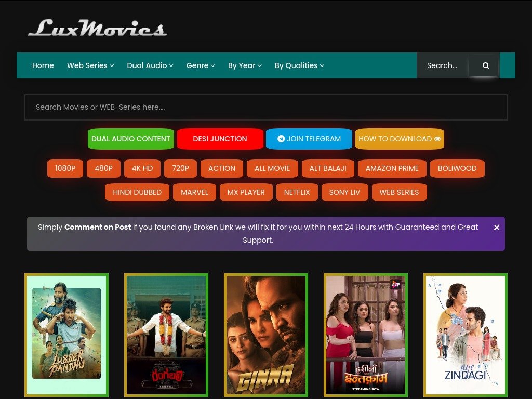This screenshot has width=532, height=399.
Task: Expand the Genre dropdown
Action: (x=201, y=65)
